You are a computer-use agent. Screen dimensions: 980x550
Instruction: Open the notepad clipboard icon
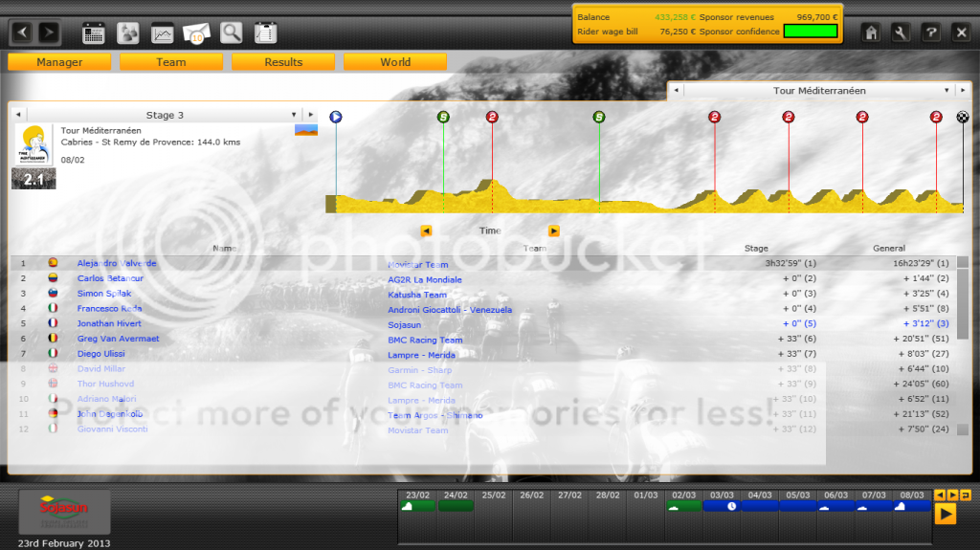(x=266, y=33)
